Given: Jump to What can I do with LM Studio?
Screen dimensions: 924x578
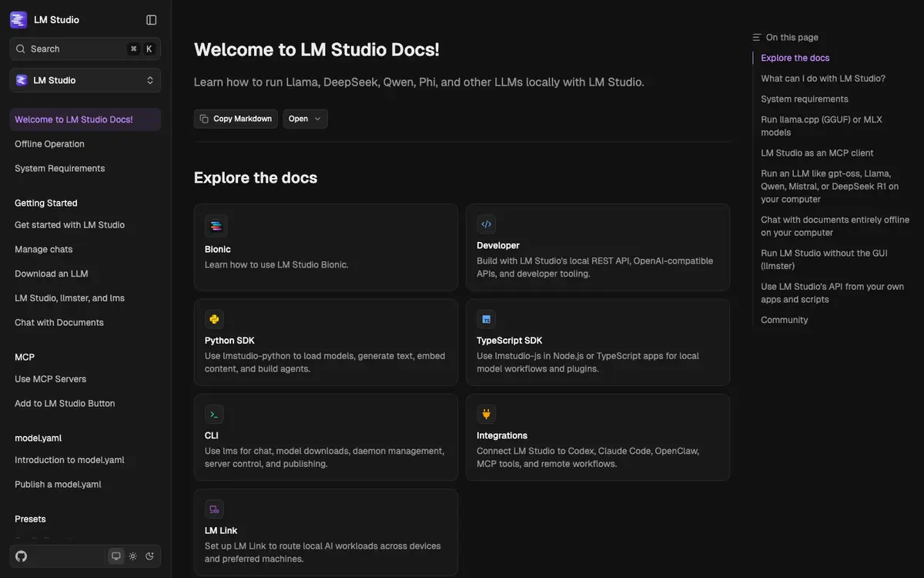Looking at the screenshot, I should [x=823, y=79].
